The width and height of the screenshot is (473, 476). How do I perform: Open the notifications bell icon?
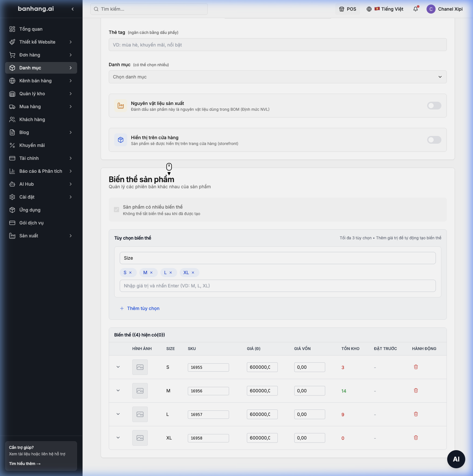416,9
